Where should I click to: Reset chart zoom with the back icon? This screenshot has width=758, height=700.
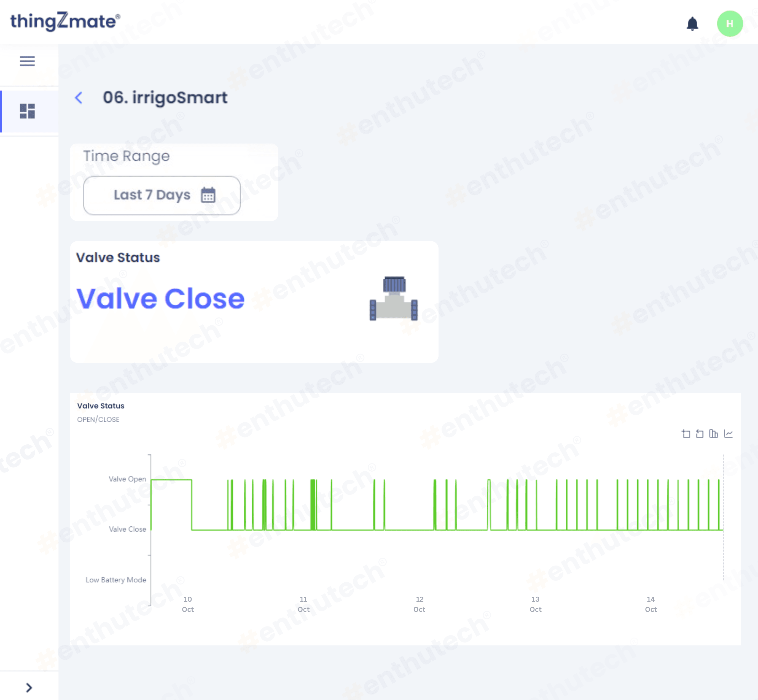[x=700, y=434]
